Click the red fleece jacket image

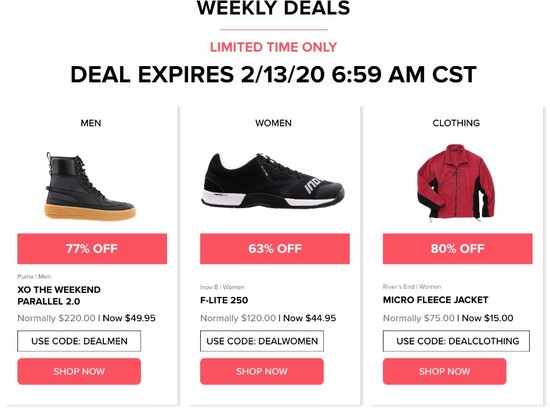456,183
